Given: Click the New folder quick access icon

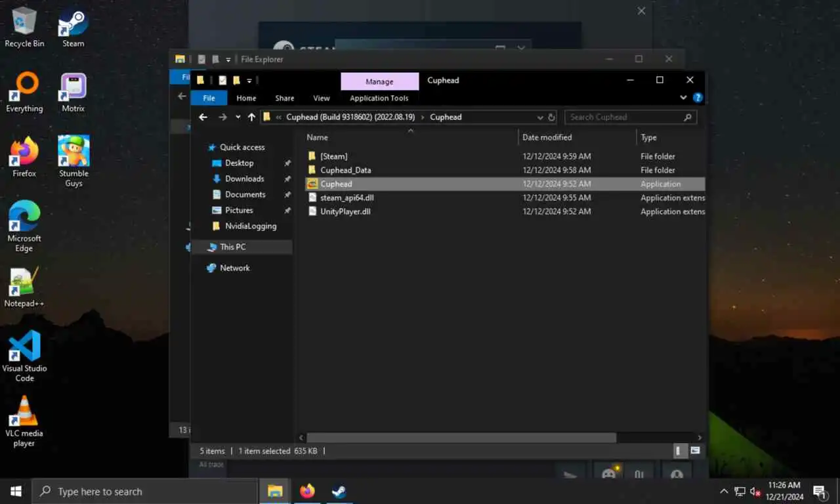Looking at the screenshot, I should tap(236, 80).
